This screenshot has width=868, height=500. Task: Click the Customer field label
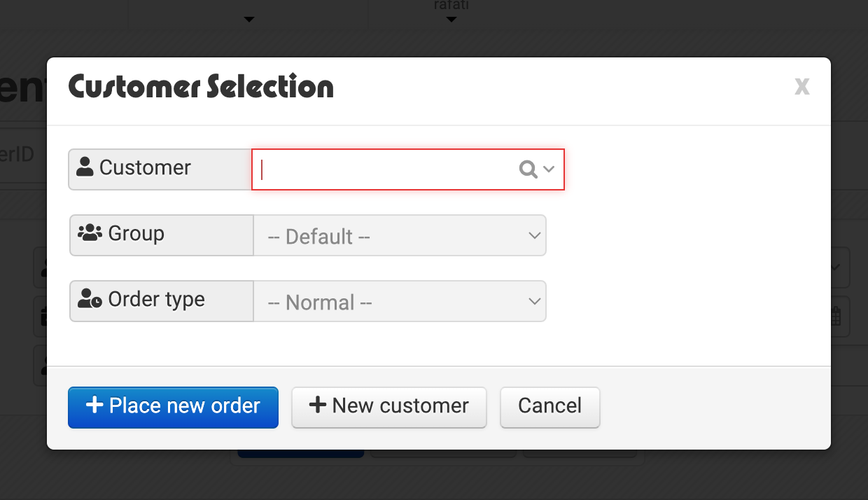tap(145, 167)
